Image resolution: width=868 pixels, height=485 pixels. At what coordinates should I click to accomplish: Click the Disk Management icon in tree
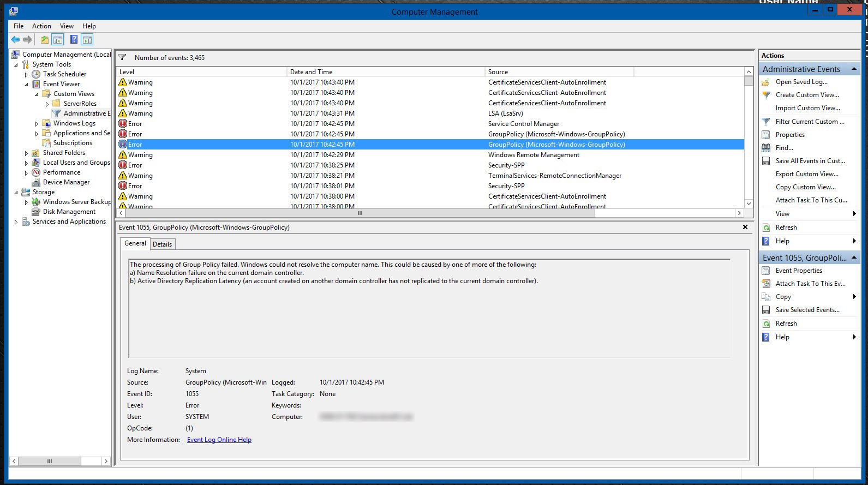coord(36,212)
